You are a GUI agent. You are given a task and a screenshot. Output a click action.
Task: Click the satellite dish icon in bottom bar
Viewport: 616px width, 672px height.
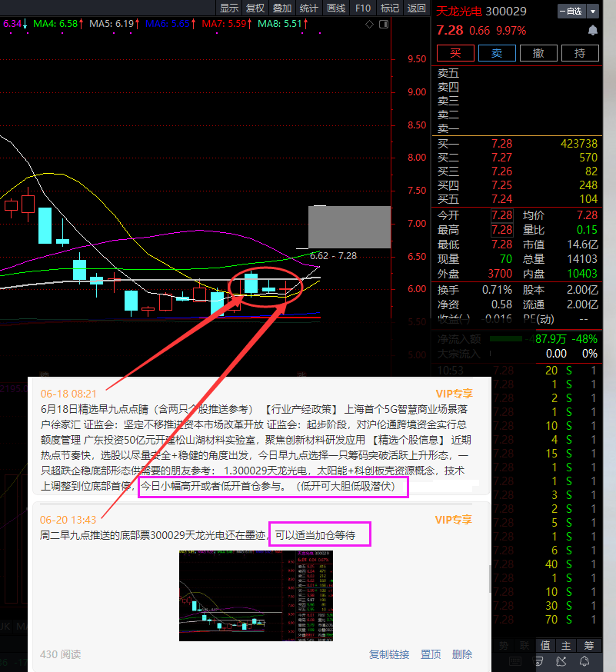[561, 661]
